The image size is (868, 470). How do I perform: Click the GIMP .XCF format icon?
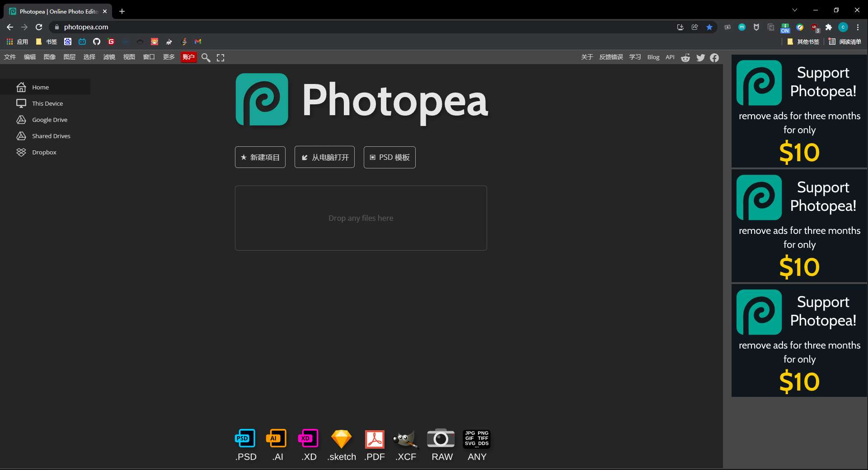(x=405, y=438)
